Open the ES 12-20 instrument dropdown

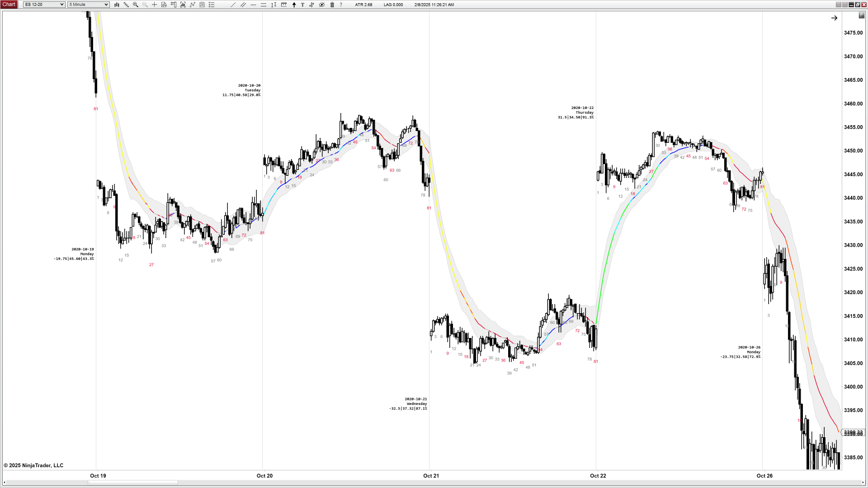tap(44, 5)
